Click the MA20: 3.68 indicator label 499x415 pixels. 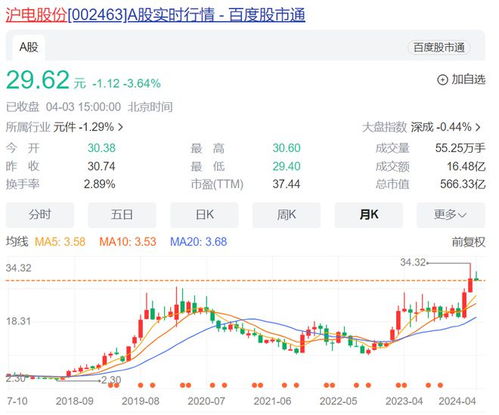[199, 242]
